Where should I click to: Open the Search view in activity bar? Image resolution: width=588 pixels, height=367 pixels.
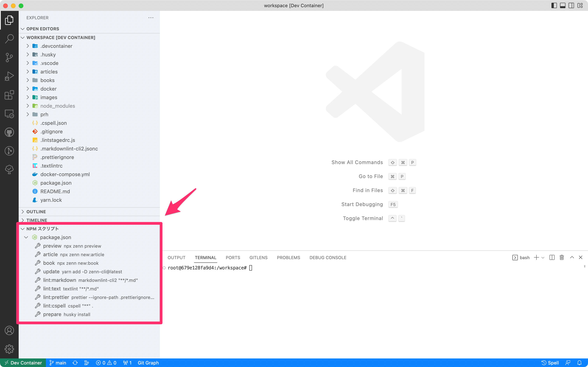[9, 39]
